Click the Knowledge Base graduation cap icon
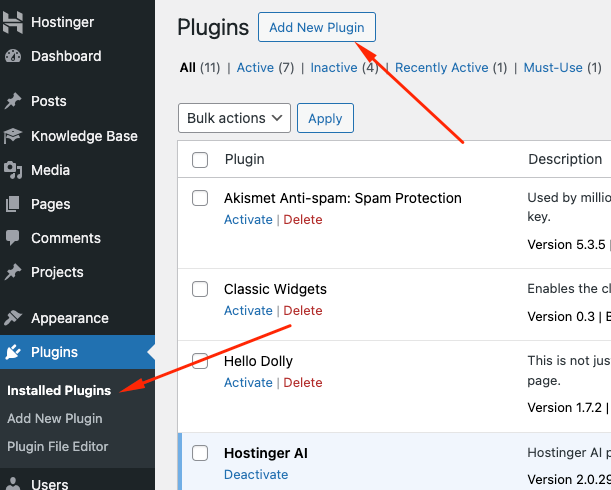Screen dimensions: 611x490 point(13,136)
